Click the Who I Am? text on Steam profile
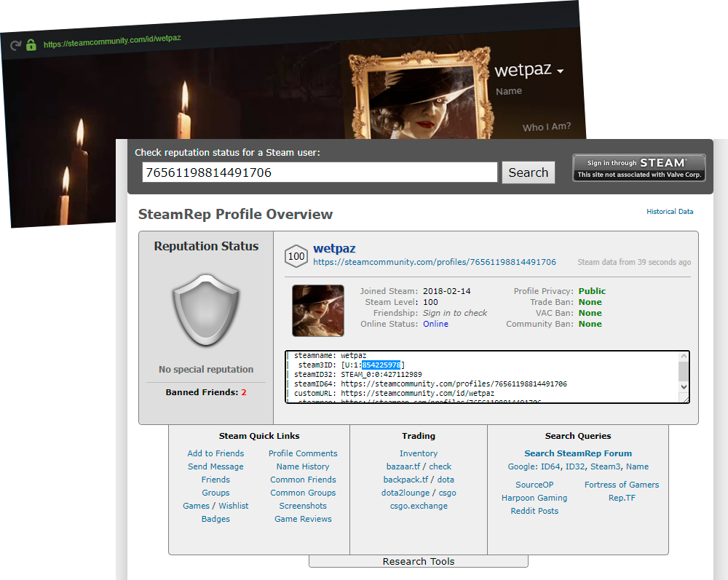The image size is (728, 580). (547, 127)
